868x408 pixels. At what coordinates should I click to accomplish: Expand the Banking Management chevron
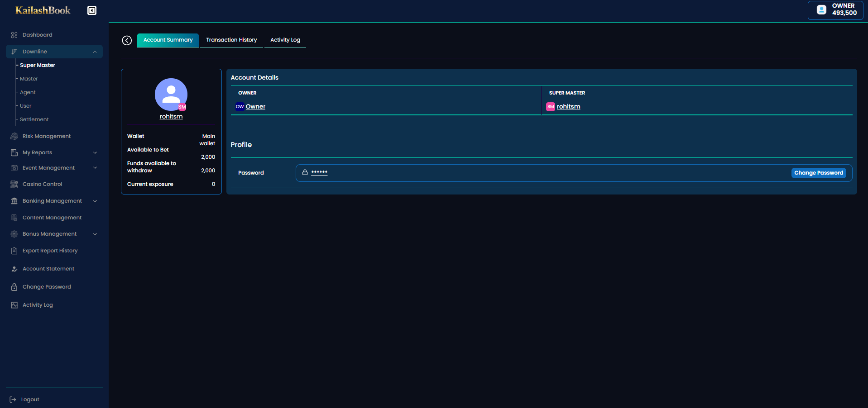point(95,201)
